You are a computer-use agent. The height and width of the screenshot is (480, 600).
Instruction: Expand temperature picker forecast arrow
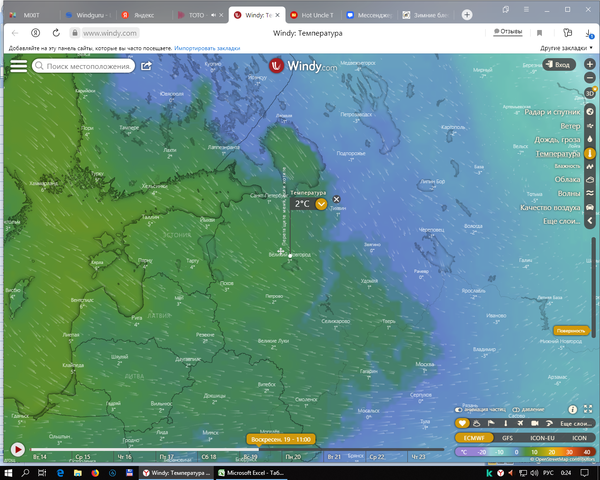(x=321, y=203)
